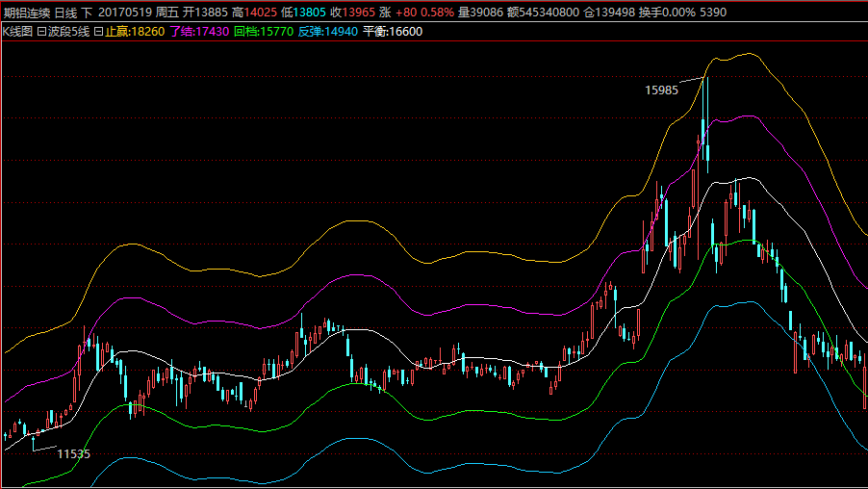Click the blue 反弹:14940 value
This screenshot has height=489, width=868.
(x=328, y=32)
